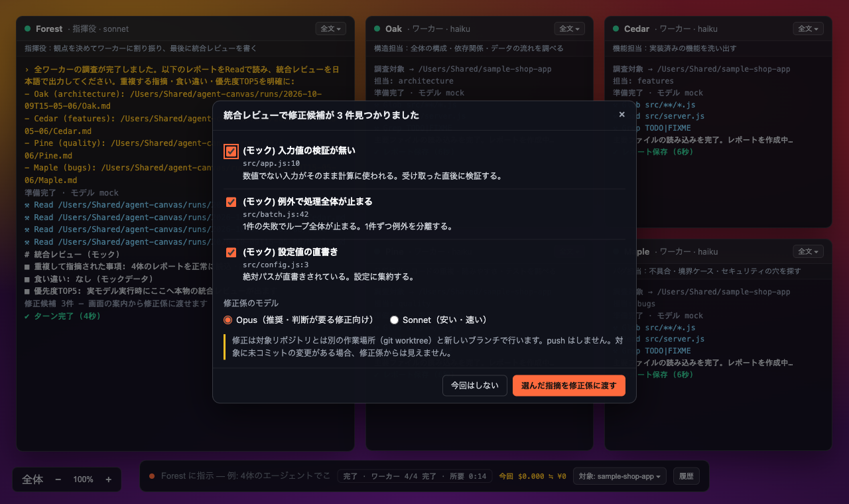
Task: Click the Forest panel title
Action: [49, 29]
